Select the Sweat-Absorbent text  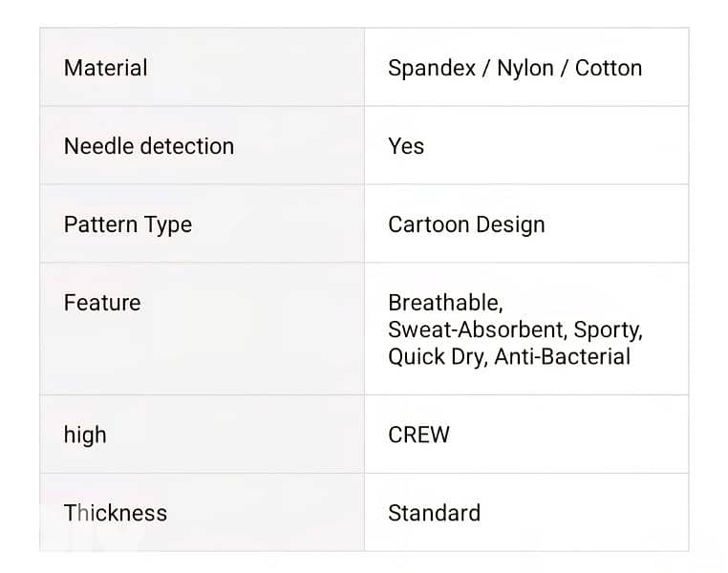point(476,330)
